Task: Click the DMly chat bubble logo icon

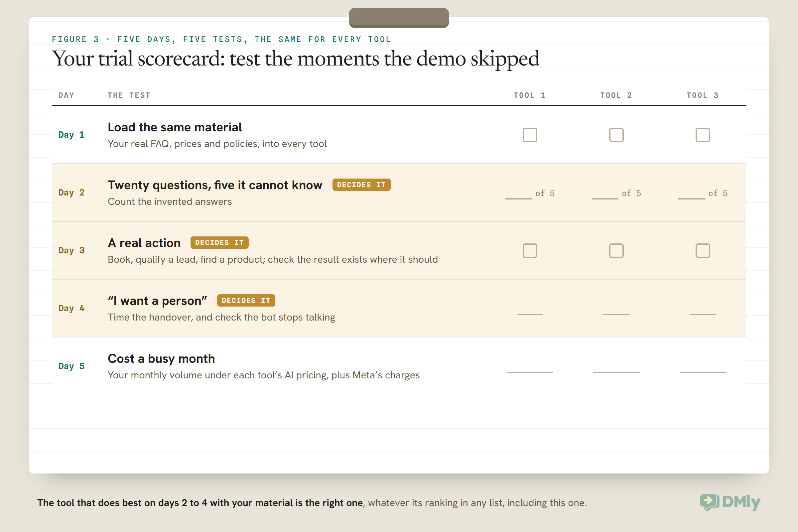Action: coord(710,502)
